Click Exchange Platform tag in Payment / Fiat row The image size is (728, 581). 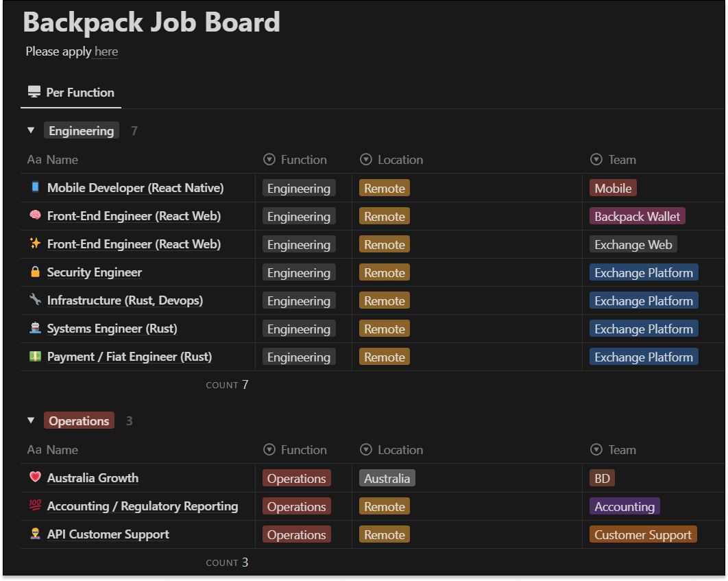[x=644, y=357]
